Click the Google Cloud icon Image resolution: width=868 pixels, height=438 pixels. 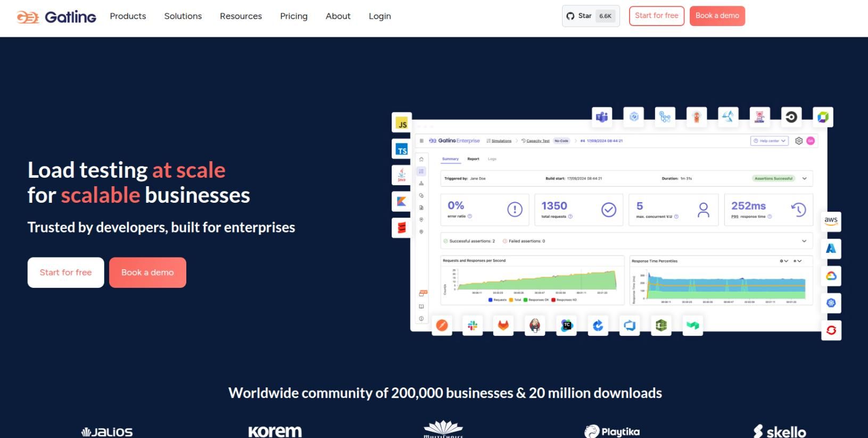831,276
